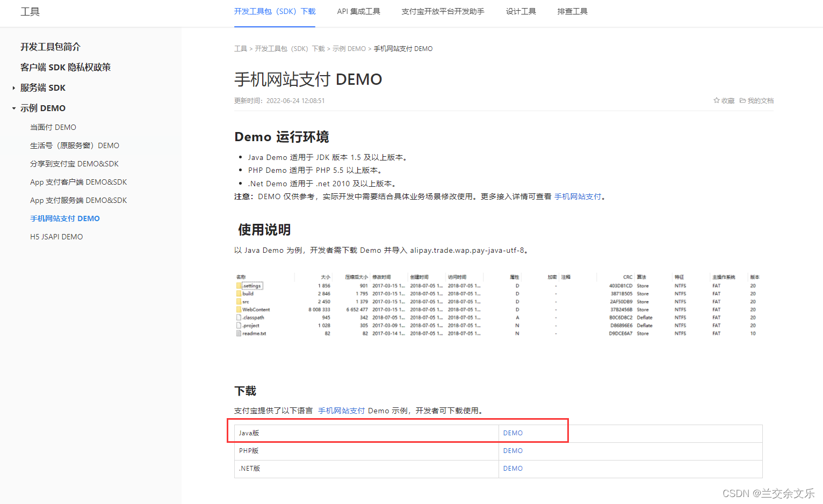Click the file listing screenshot image
823x504 pixels.
[498, 305]
